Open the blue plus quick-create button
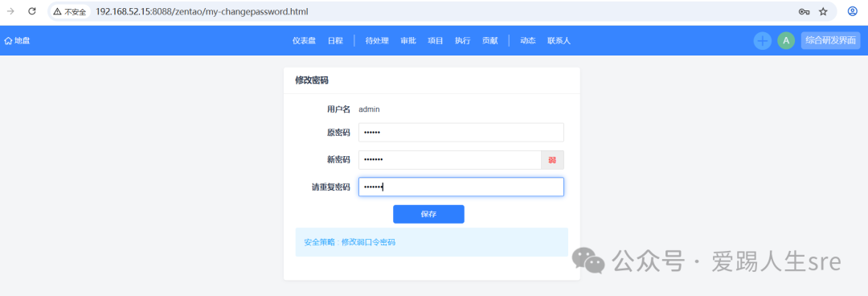Image resolution: width=868 pixels, height=296 pixels. 762,40
